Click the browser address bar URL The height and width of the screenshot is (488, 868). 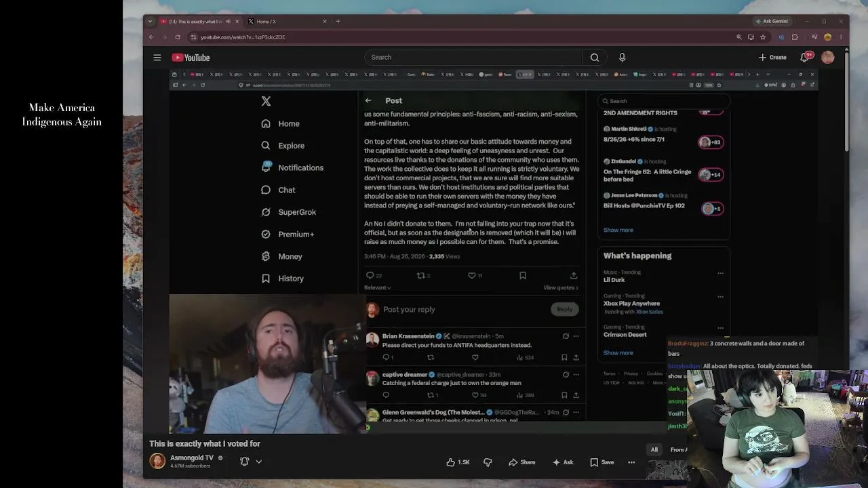click(243, 37)
